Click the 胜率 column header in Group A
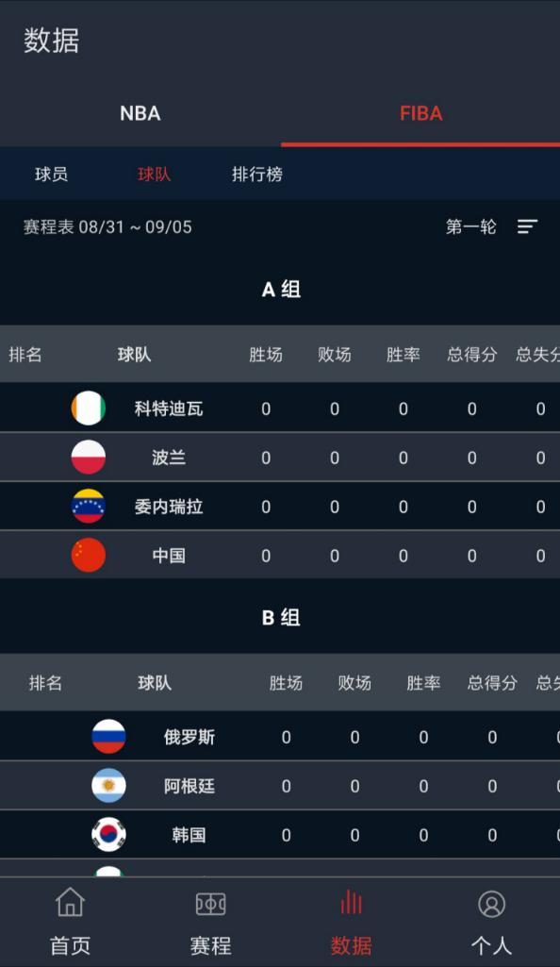560x967 pixels. click(404, 355)
